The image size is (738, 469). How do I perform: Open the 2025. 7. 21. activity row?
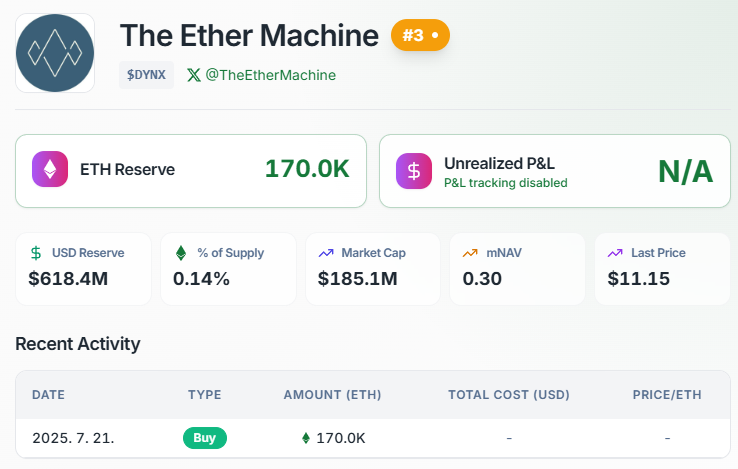coord(373,438)
